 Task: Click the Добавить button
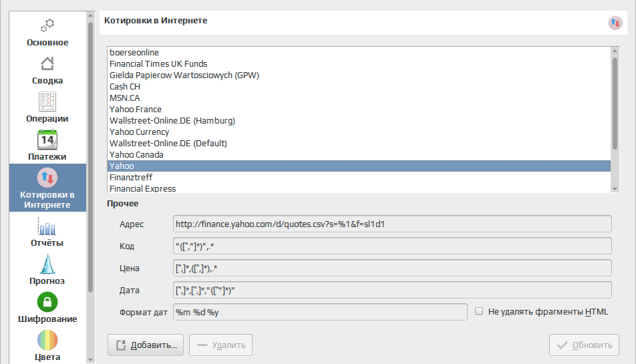[146, 345]
